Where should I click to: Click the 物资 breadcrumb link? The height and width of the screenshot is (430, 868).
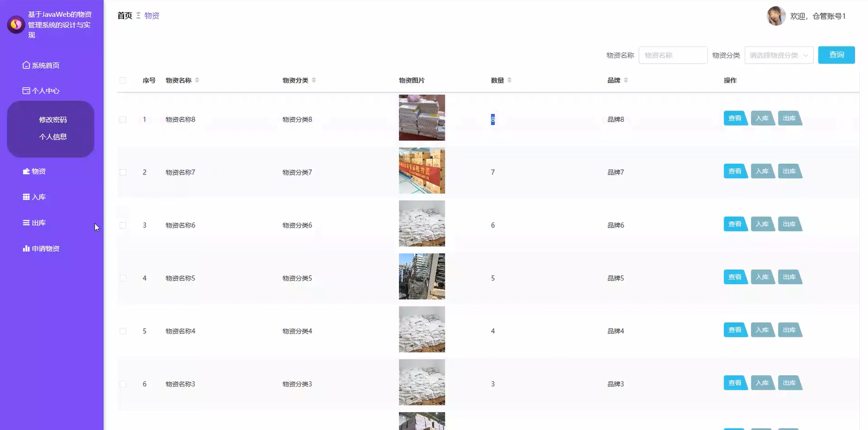pyautogui.click(x=152, y=15)
